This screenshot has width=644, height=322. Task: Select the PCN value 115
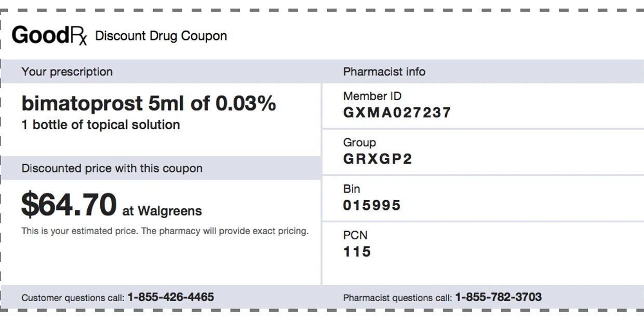[357, 251]
